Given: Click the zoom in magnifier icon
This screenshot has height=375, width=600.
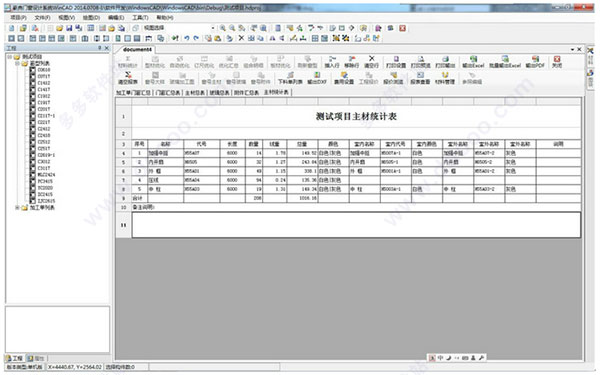Looking at the screenshot, I should tap(223, 28).
